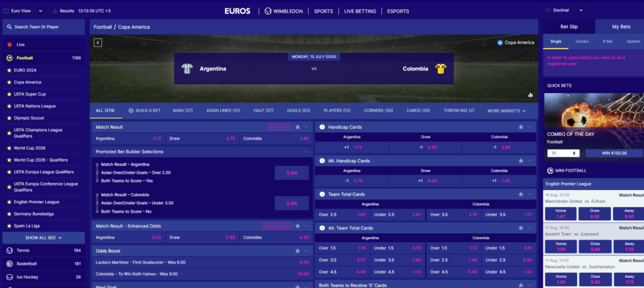Bet Lautaro Martinez First Goalscorer 6.50
This screenshot has width=644, height=288.
pyautogui.click(x=202, y=262)
